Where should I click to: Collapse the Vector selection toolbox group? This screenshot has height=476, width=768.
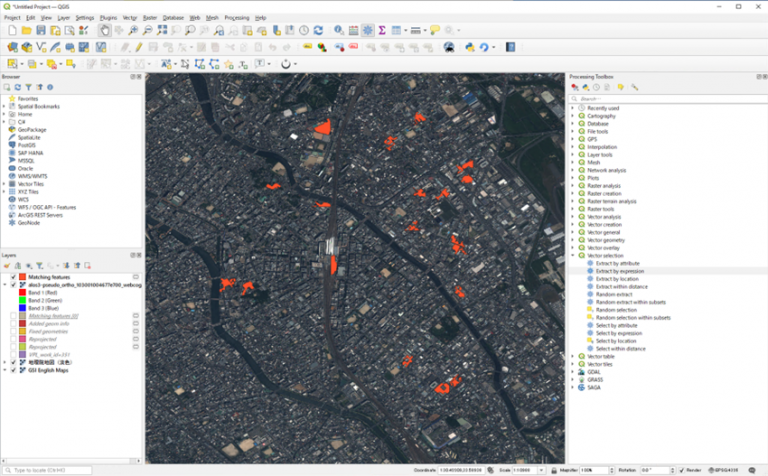tap(573, 256)
